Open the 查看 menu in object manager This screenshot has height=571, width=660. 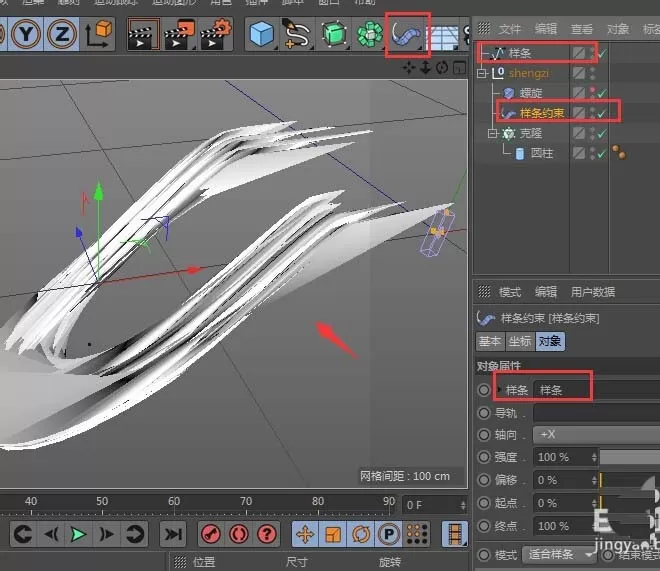(582, 29)
